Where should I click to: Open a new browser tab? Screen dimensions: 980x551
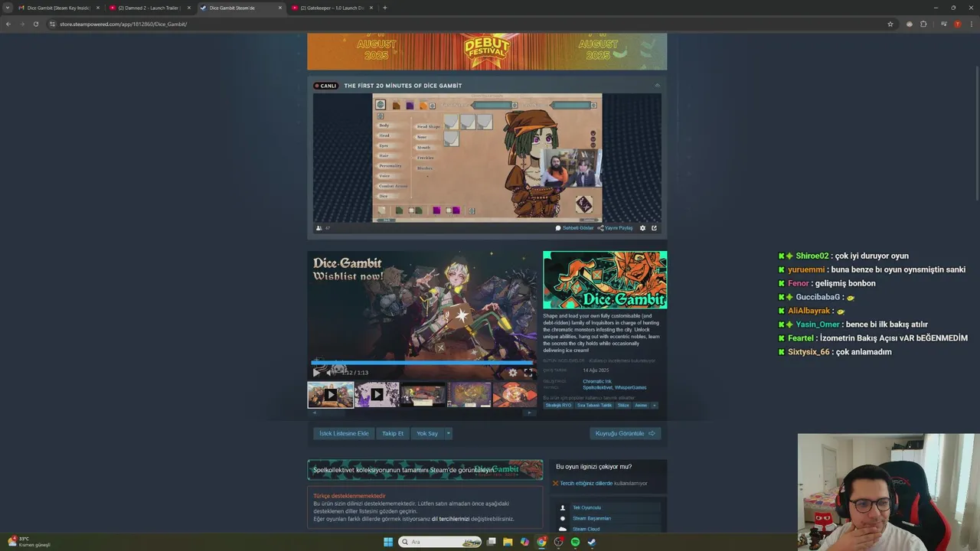click(384, 8)
